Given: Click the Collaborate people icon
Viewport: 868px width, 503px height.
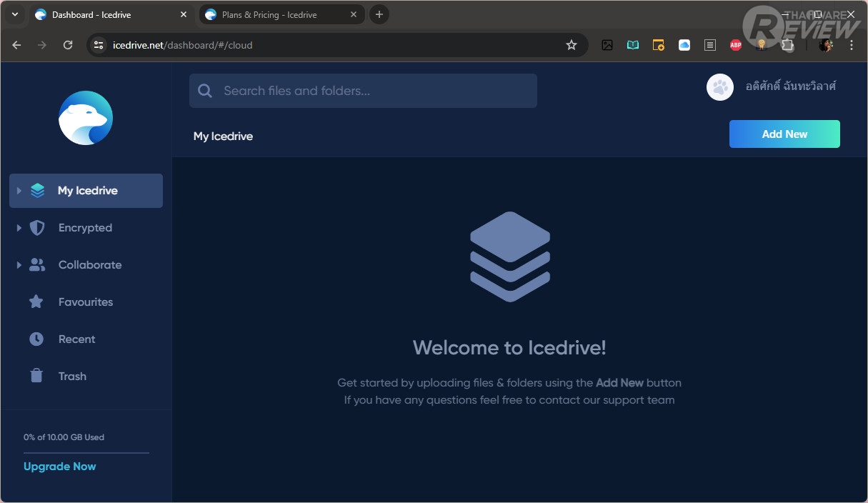Looking at the screenshot, I should 37,265.
